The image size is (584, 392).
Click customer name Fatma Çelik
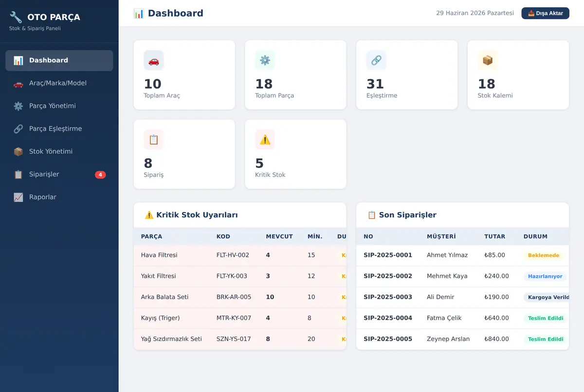(444, 318)
